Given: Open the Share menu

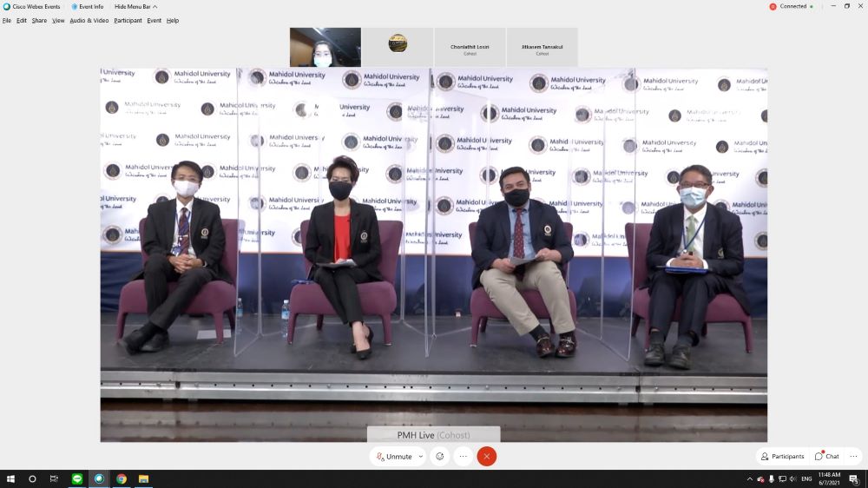Looking at the screenshot, I should pyautogui.click(x=39, y=20).
